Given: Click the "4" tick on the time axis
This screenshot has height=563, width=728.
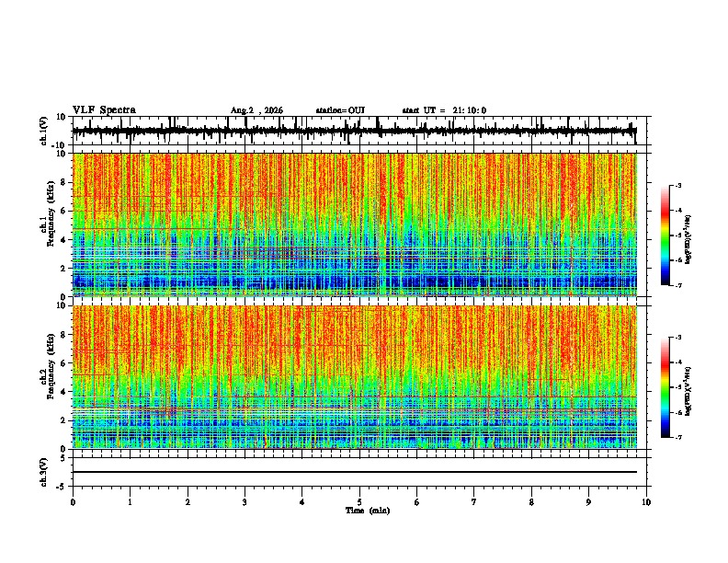Looking at the screenshot, I should click(x=302, y=502).
